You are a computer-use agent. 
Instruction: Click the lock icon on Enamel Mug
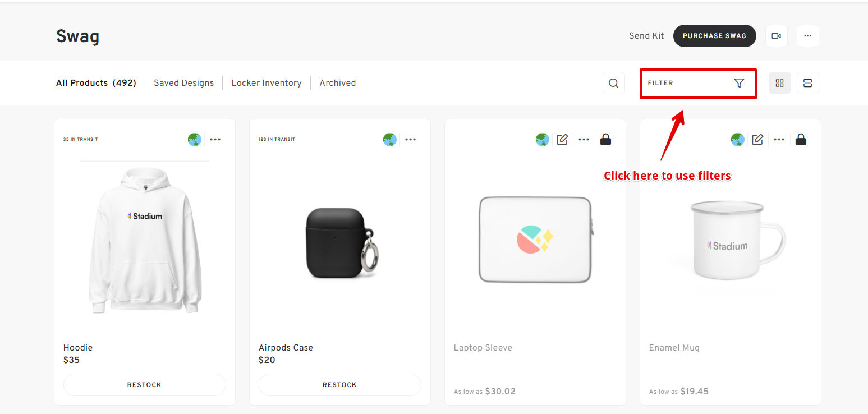[801, 140]
